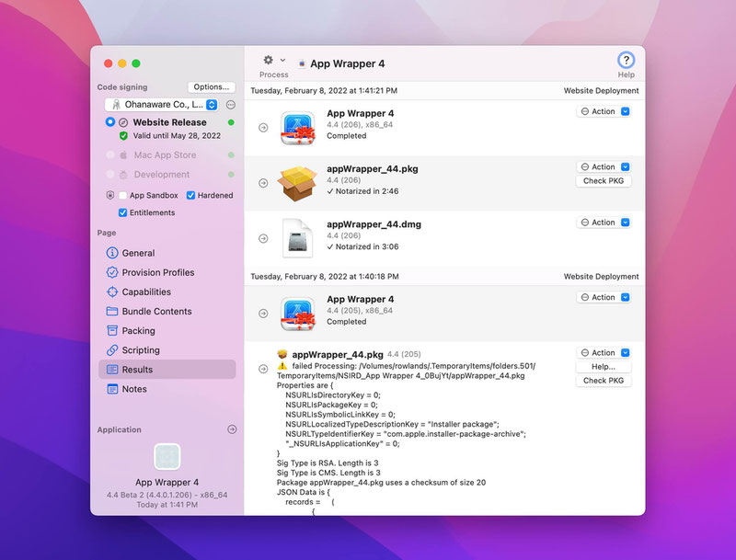
Task: Click the "Valid until May 28, 2022" text
Action: point(177,136)
